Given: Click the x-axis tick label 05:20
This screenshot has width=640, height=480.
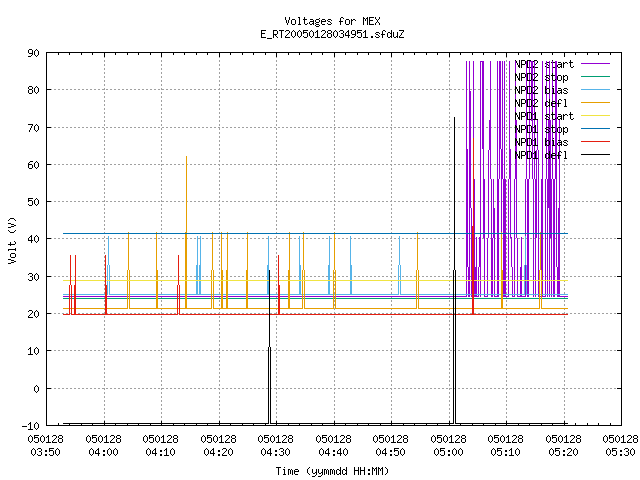Looking at the screenshot, I should (564, 452).
